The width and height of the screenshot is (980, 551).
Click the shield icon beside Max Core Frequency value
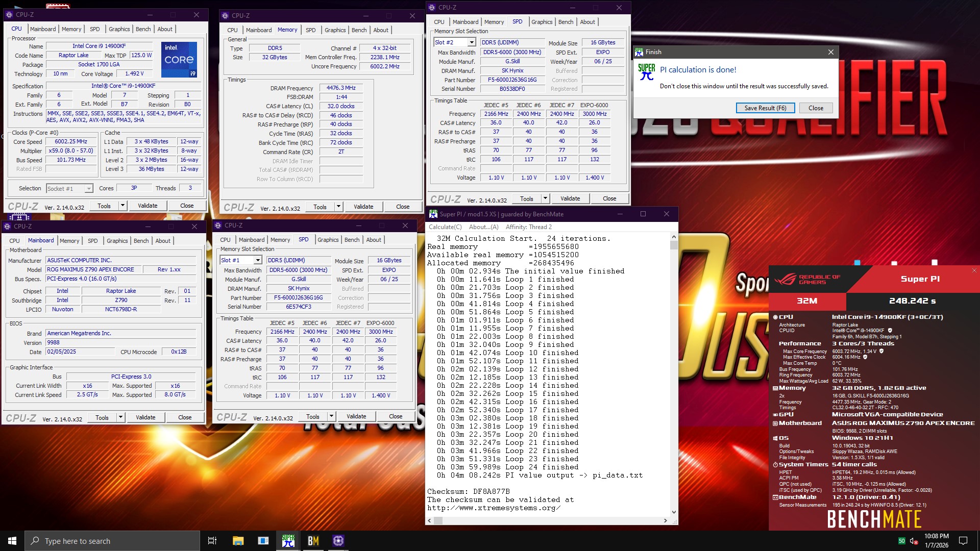pyautogui.click(x=881, y=351)
